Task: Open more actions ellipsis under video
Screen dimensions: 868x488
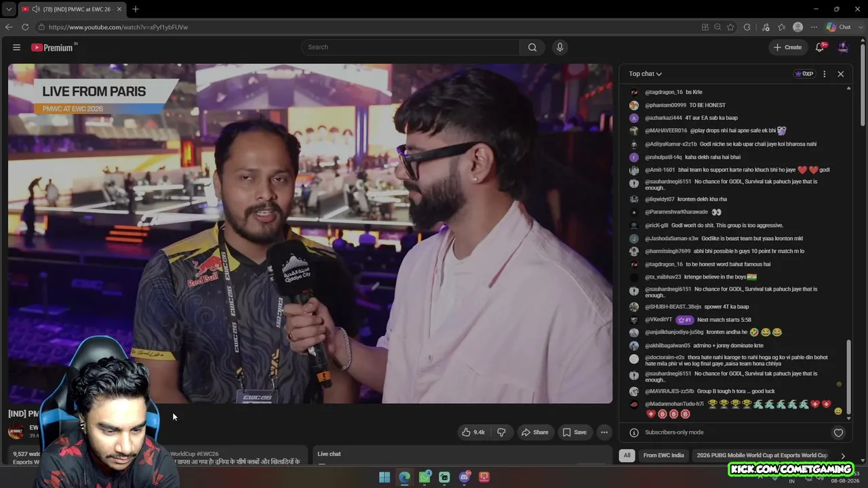Action: pos(604,432)
